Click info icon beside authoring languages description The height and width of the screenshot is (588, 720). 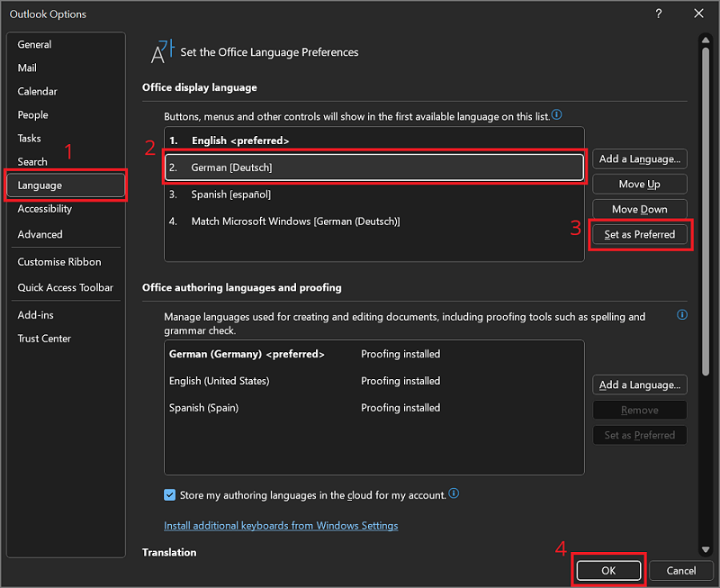point(682,314)
